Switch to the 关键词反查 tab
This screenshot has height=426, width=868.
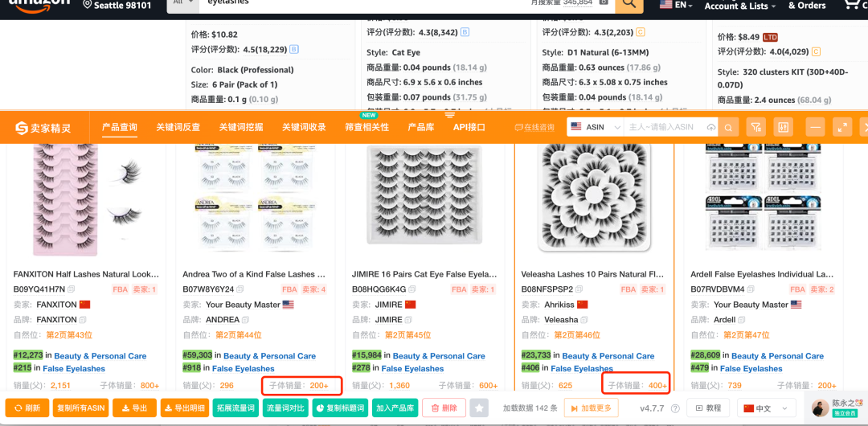pyautogui.click(x=178, y=128)
